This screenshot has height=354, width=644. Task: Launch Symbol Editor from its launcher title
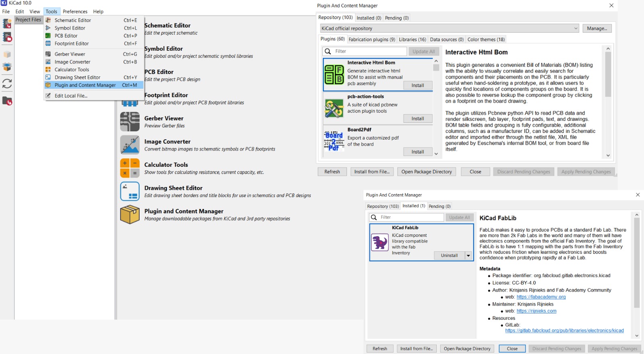pyautogui.click(x=163, y=49)
